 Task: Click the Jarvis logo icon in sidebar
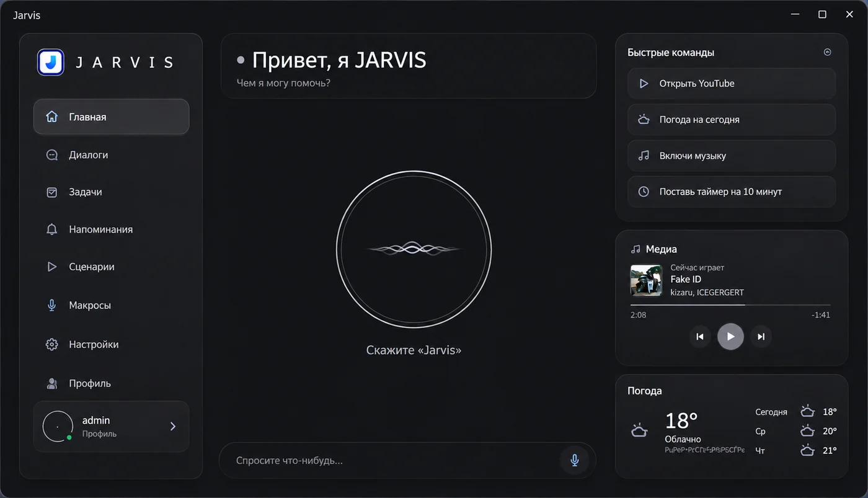[51, 62]
